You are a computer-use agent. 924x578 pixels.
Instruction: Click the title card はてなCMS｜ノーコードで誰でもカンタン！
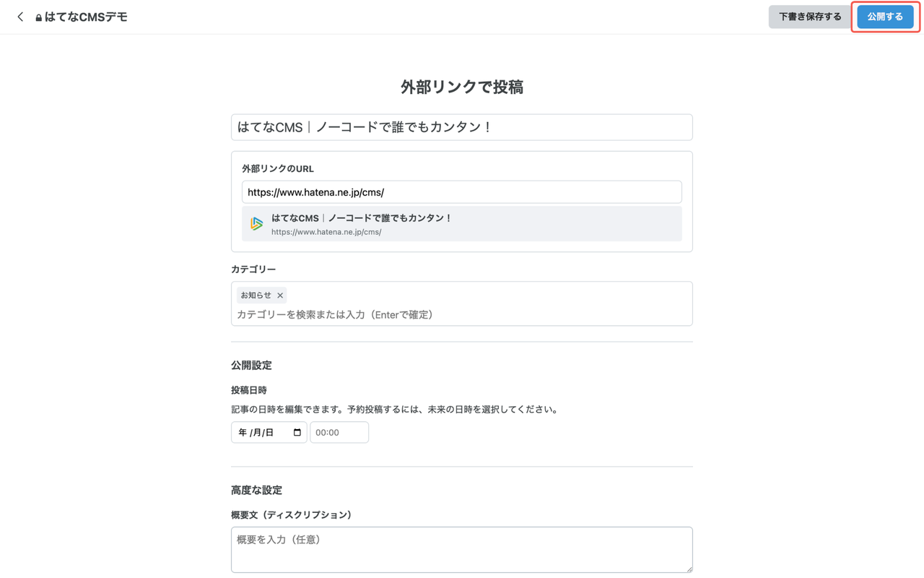coord(462,126)
